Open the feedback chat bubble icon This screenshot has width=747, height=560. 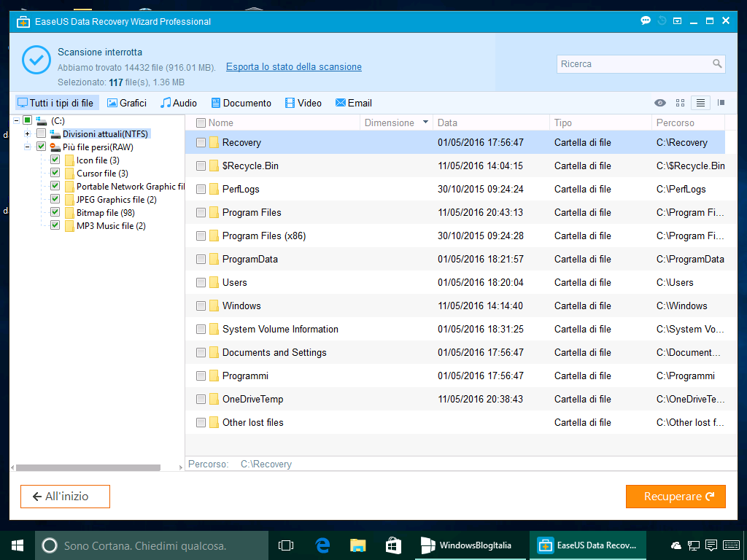646,20
